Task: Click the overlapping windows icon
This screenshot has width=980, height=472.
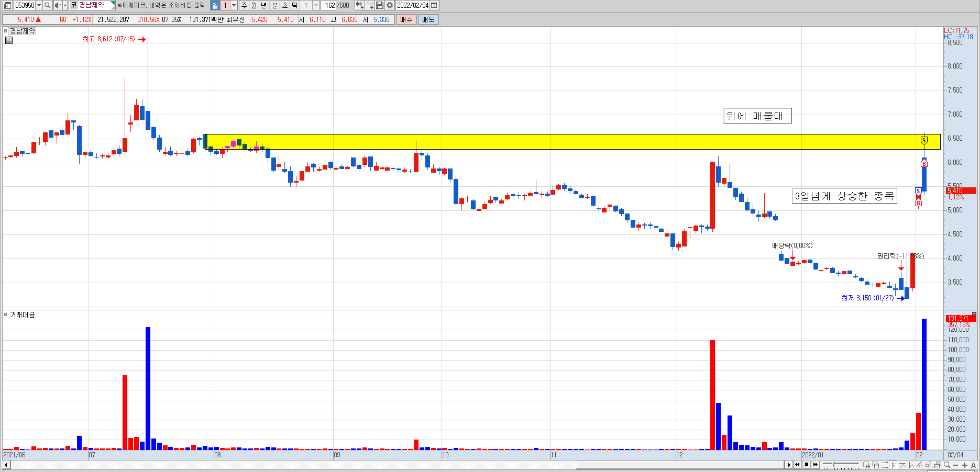Action: pyautogui.click(x=876, y=465)
